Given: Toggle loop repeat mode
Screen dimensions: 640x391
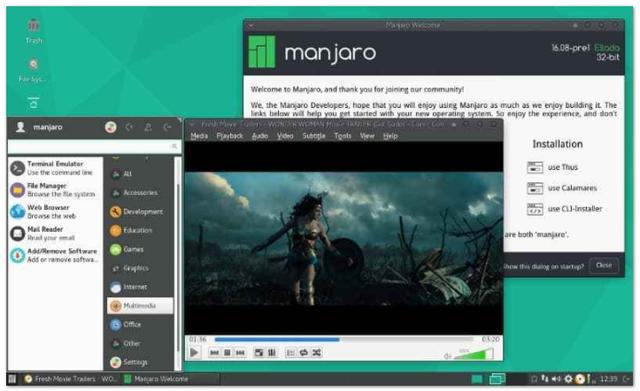Looking at the screenshot, I should tap(303, 353).
